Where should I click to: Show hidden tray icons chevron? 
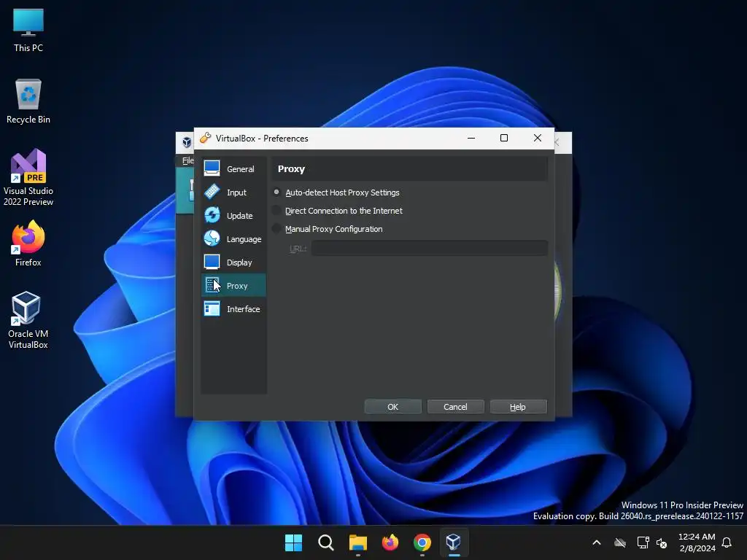tap(597, 542)
